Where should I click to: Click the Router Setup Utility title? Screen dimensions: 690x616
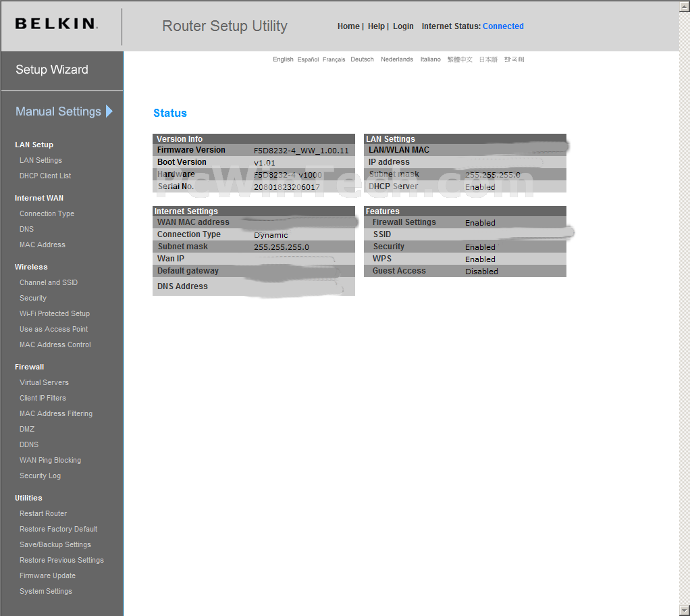coord(224,26)
